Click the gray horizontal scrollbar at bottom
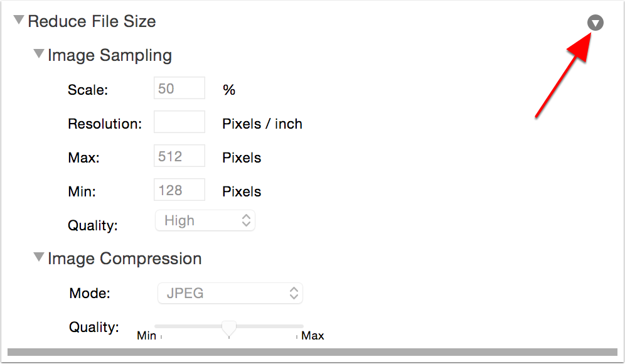Viewport: 625px width, 364px height. 312,353
